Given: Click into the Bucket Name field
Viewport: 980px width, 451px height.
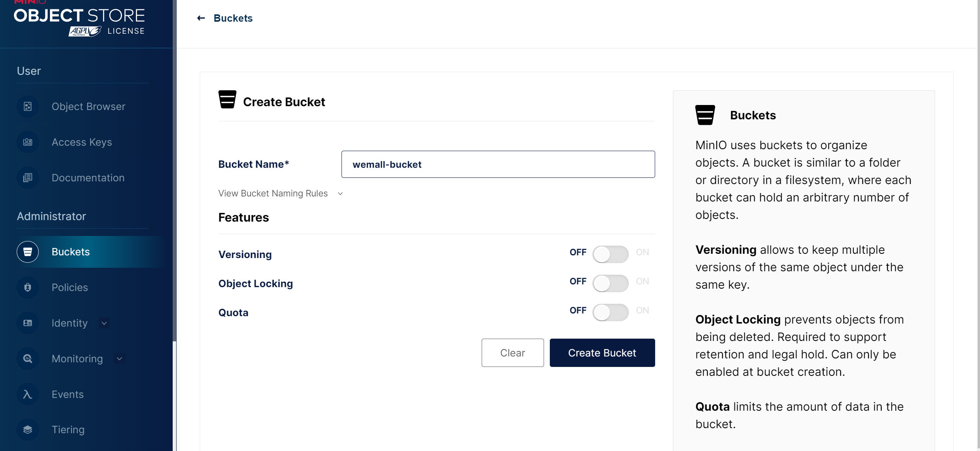Looking at the screenshot, I should click(498, 164).
